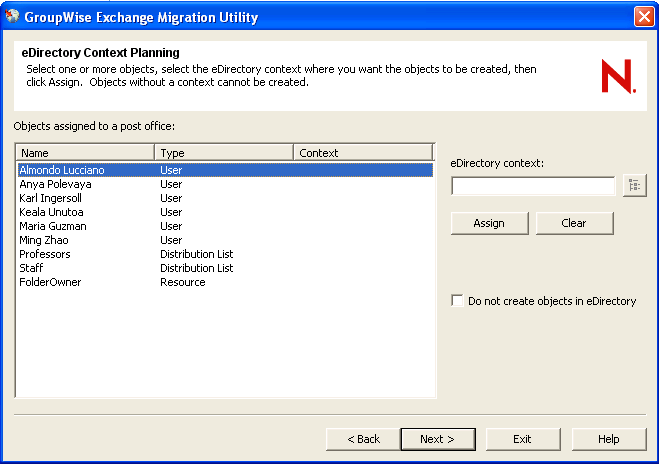659x464 pixels.
Task: Open Help for this wizard page
Action: [609, 439]
